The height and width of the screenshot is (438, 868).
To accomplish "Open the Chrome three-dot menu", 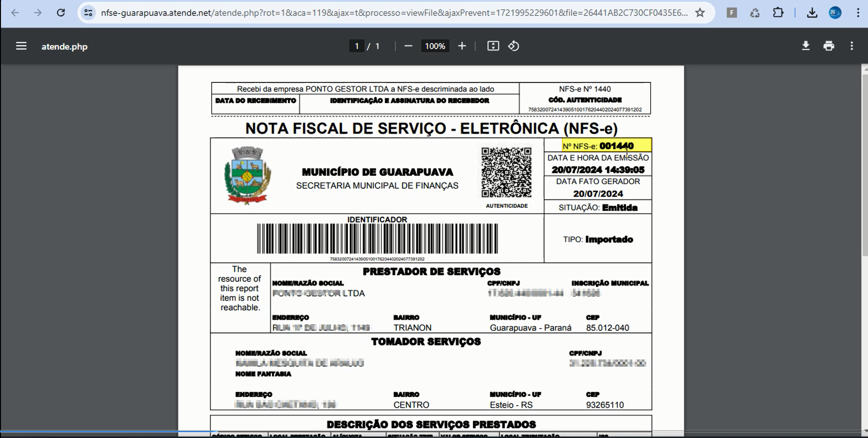I will click(x=858, y=13).
